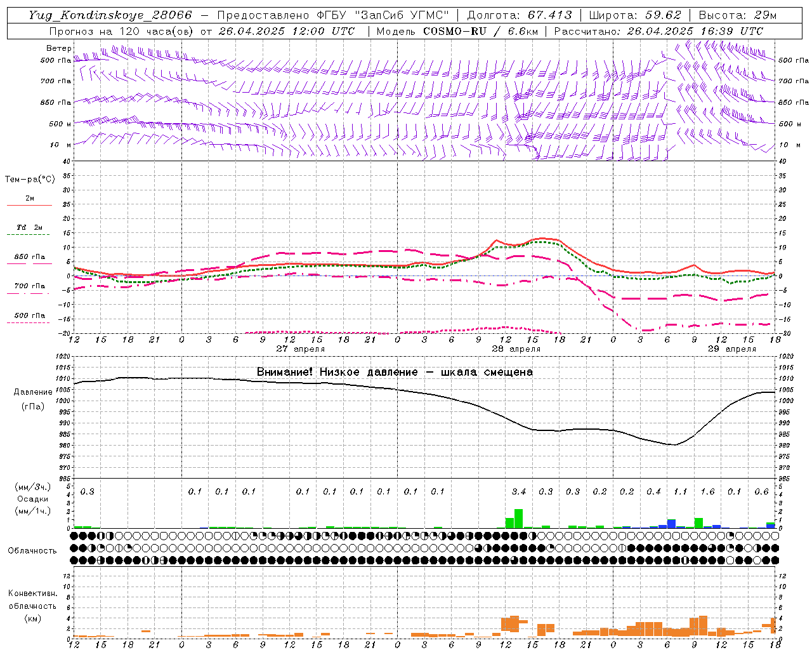This screenshot has width=812, height=650.
Task: Click the Ветер panel label
Action: click(58, 48)
